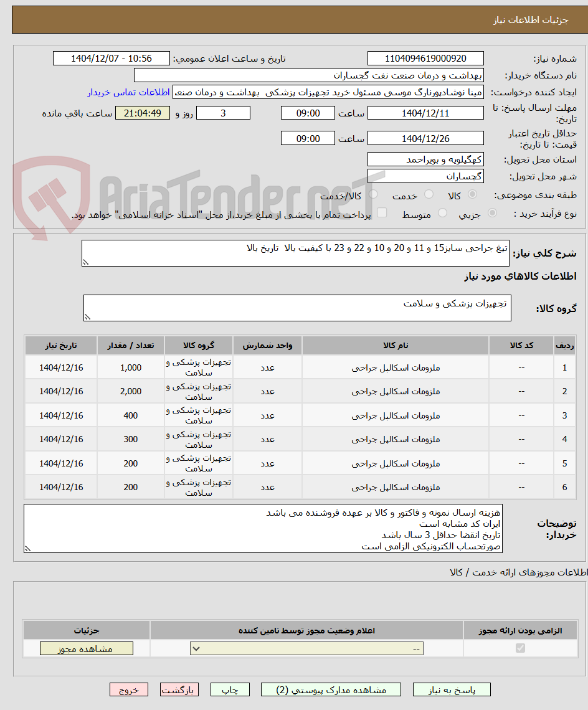Select the کالا/خدمت radio button
Screen dimensions: 588x710
373,194
